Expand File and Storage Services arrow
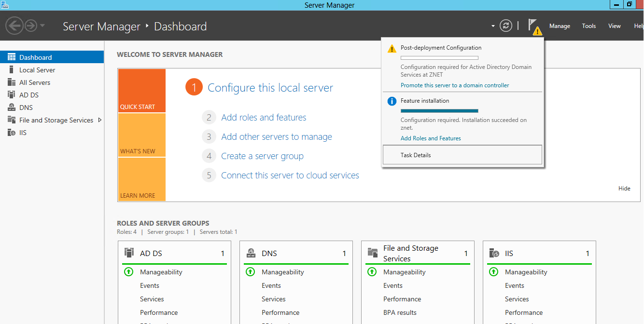 pos(99,120)
